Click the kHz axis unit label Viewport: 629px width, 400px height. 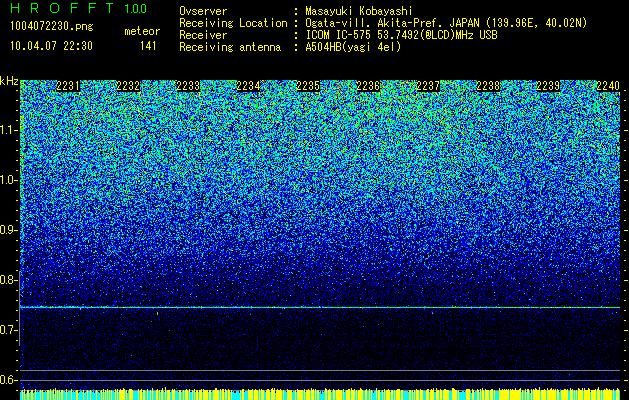click(9, 81)
